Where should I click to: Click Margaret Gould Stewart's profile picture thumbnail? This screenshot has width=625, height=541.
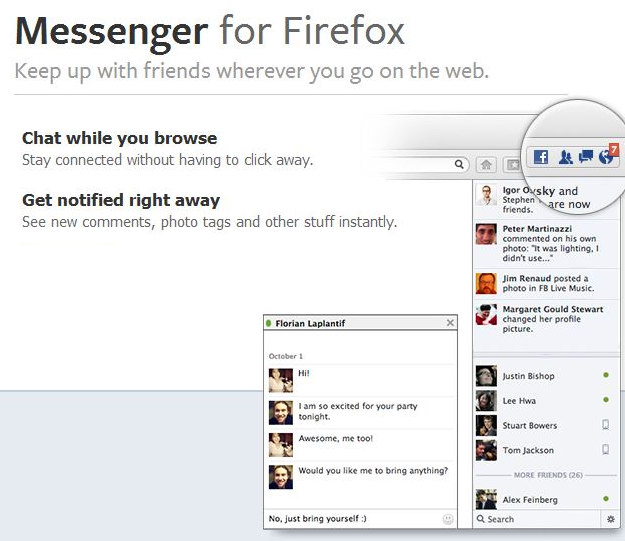pos(486,314)
